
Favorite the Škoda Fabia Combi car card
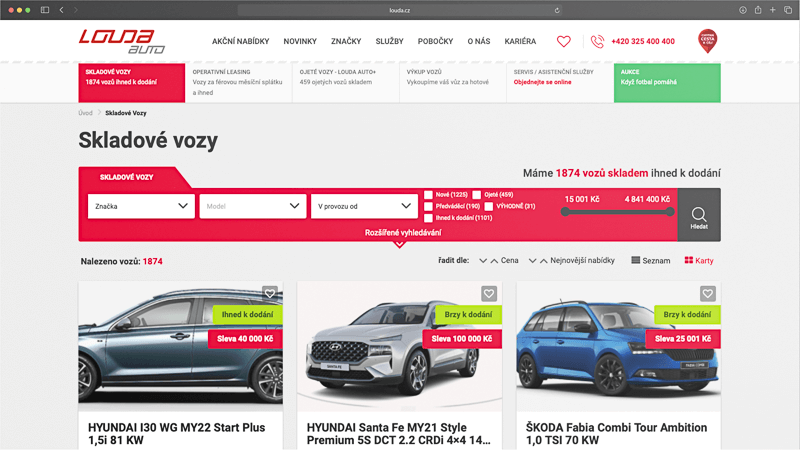click(708, 294)
